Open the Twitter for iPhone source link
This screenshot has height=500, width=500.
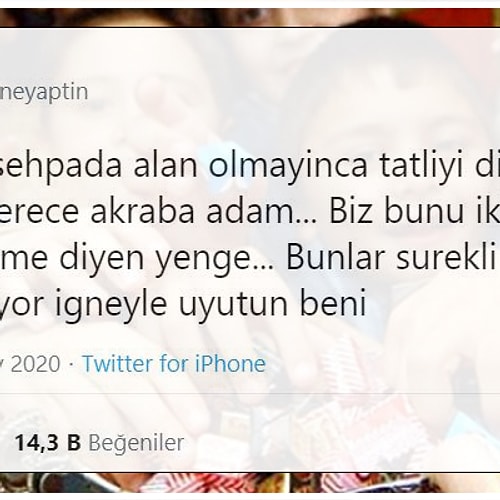click(x=174, y=363)
